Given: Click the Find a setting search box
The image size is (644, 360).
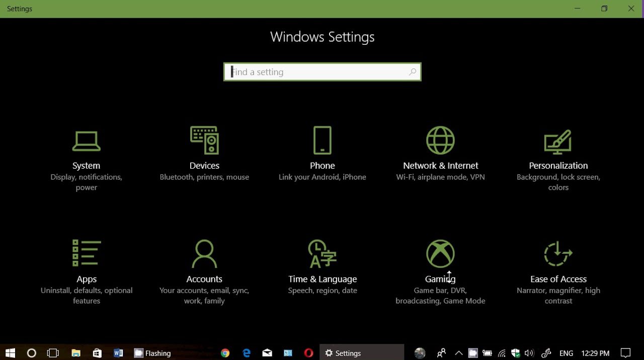Looking at the screenshot, I should 317,72.
